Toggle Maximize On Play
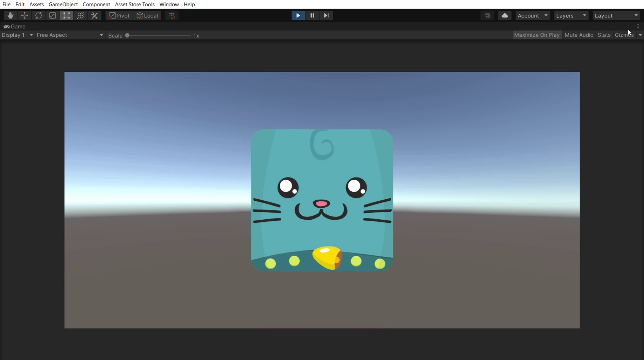This screenshot has width=644, height=360. (x=537, y=35)
